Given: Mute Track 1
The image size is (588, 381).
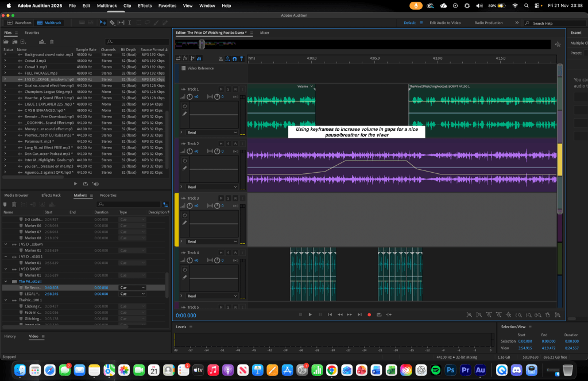Looking at the screenshot, I should point(221,89).
